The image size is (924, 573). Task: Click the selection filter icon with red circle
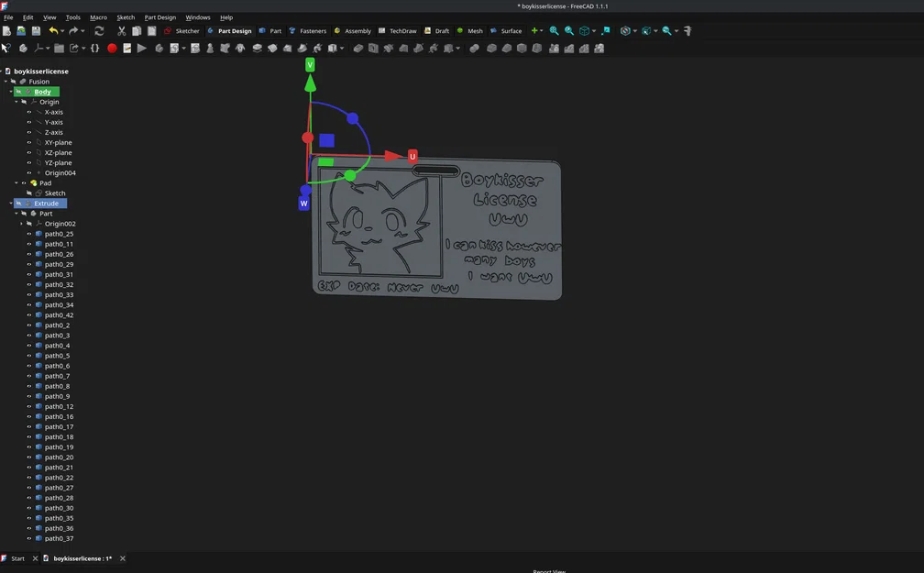[x=626, y=30]
